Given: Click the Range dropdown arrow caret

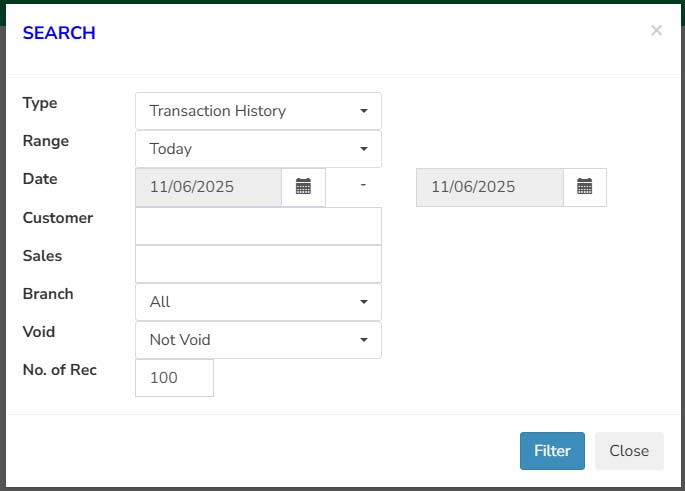Looking at the screenshot, I should pos(364,149).
